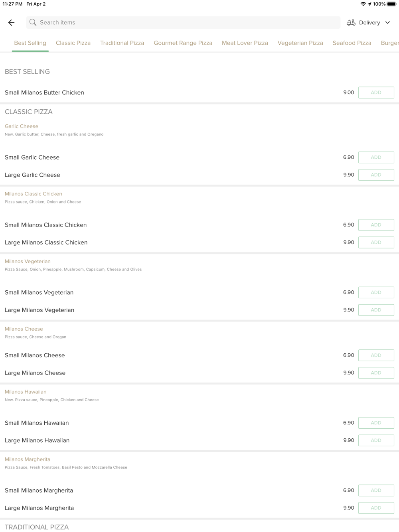
Task: Tap the back arrow icon
Action: [x=11, y=23]
